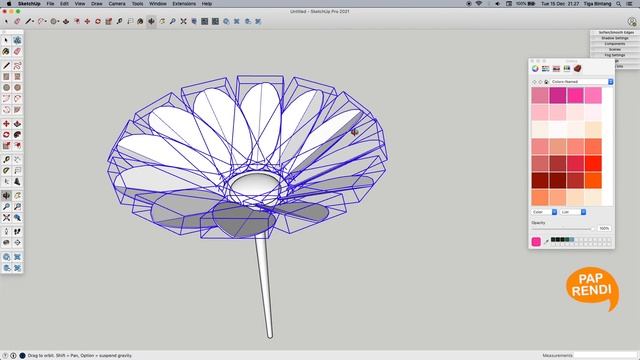Select the Rotate tool in left toolbar
This screenshot has width=640, height=360.
[6, 135]
